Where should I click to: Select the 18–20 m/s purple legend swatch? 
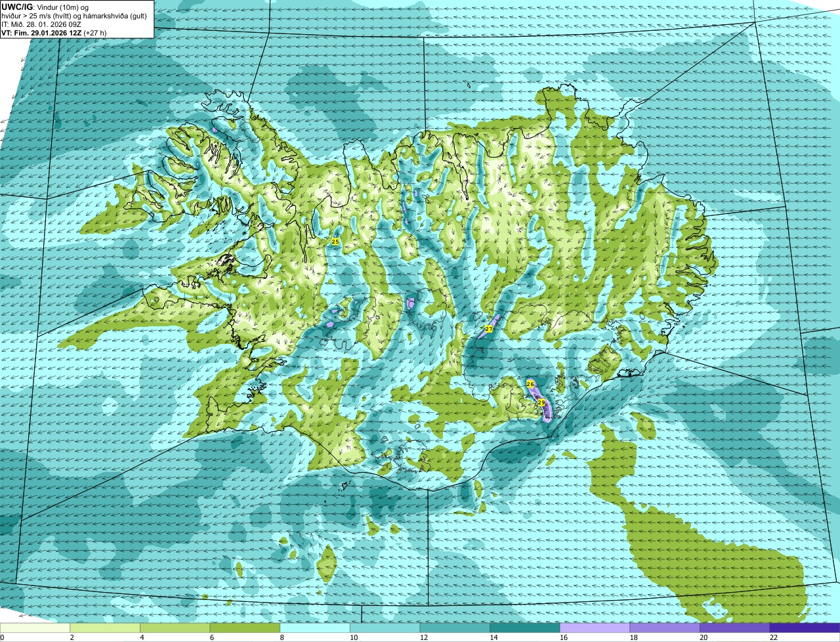[x=665, y=628]
